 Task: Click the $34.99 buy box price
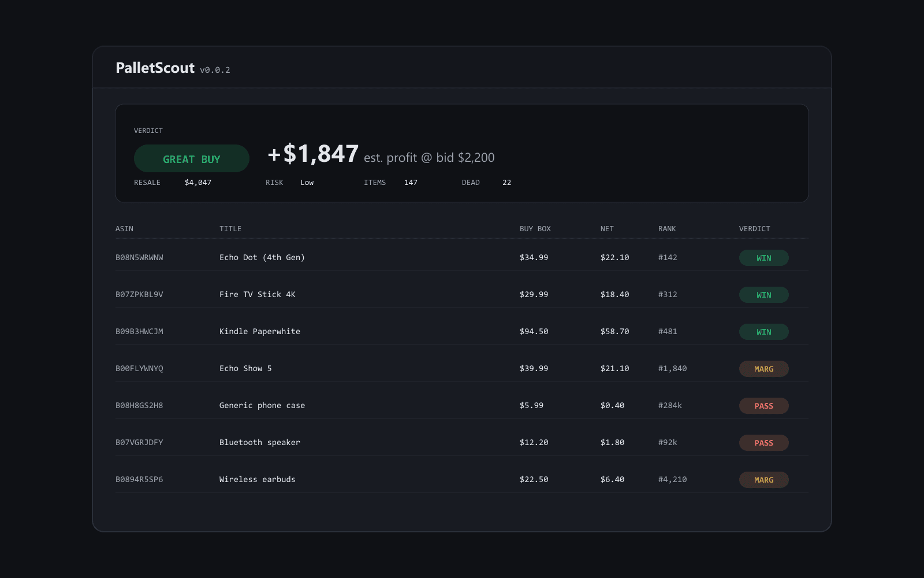pos(534,258)
